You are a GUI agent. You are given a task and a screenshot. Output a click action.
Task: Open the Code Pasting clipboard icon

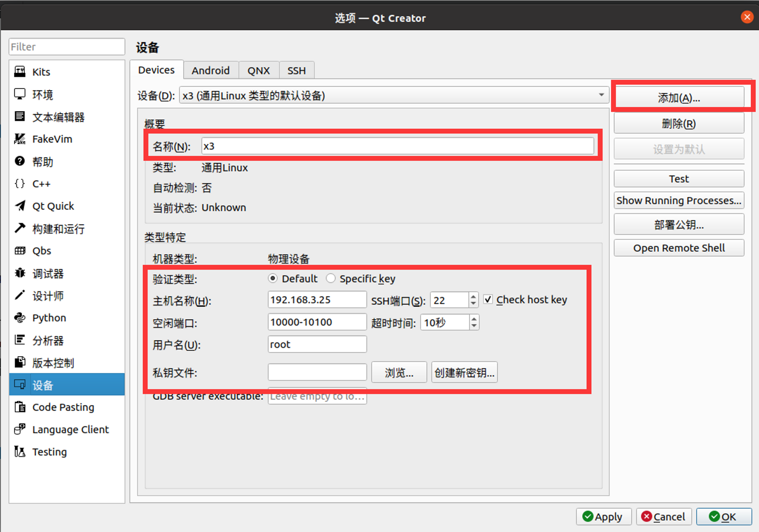pyautogui.click(x=20, y=407)
